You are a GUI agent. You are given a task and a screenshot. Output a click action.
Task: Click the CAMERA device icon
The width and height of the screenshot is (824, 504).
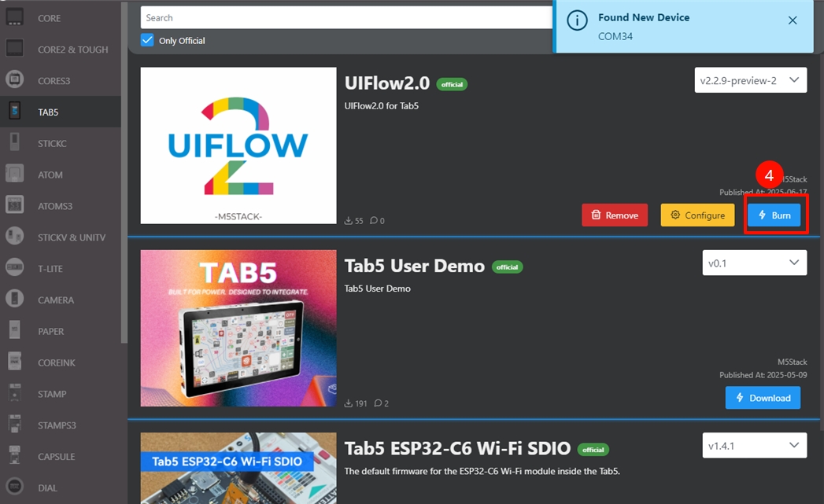click(x=15, y=300)
